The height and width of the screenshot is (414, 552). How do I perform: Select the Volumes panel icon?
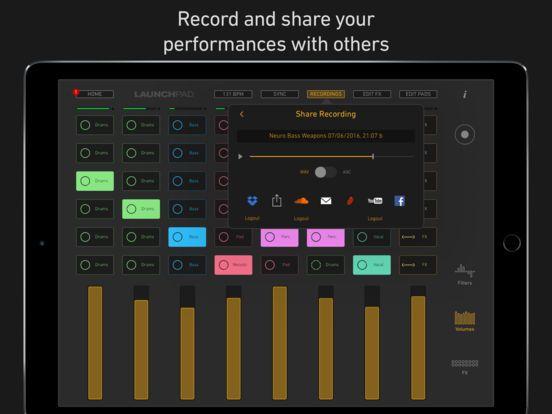tap(465, 321)
